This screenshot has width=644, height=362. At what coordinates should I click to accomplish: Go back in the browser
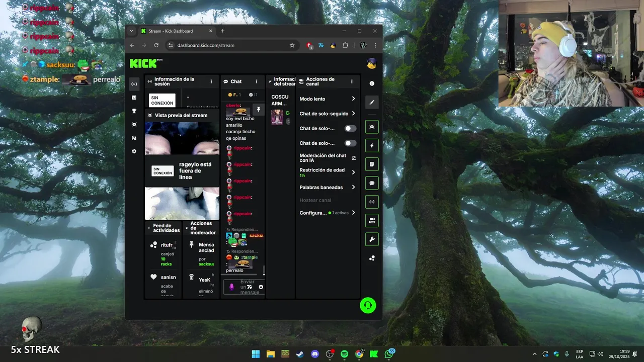(132, 45)
